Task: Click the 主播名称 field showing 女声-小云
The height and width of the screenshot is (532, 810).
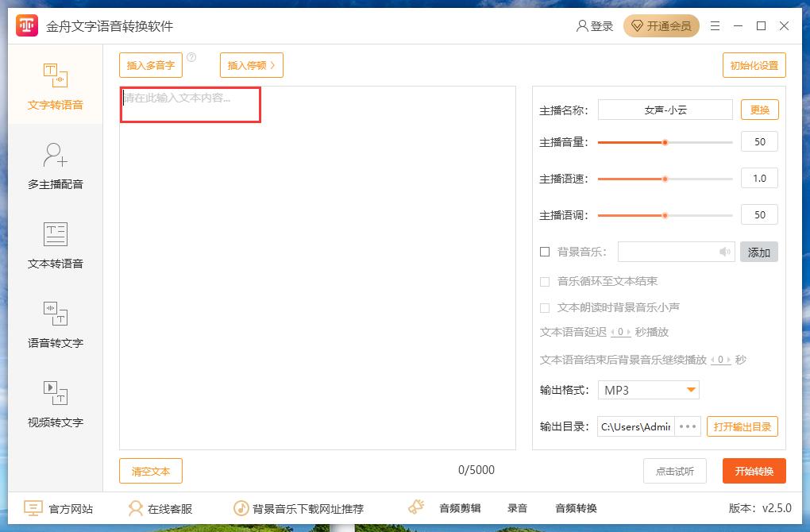Action: pos(665,110)
